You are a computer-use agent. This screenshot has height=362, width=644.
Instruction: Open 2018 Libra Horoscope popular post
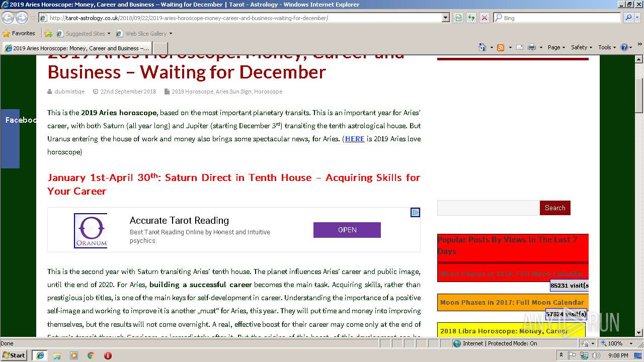coord(504,331)
